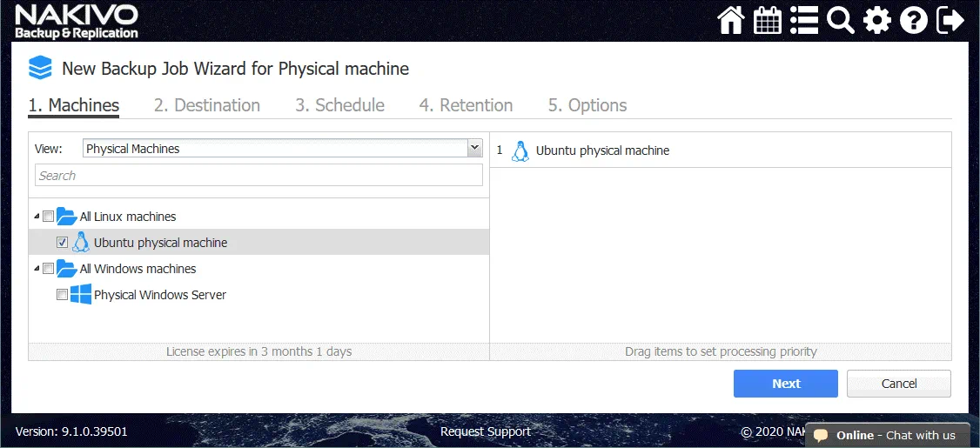Check the All Linux machines checkbox

click(x=48, y=217)
